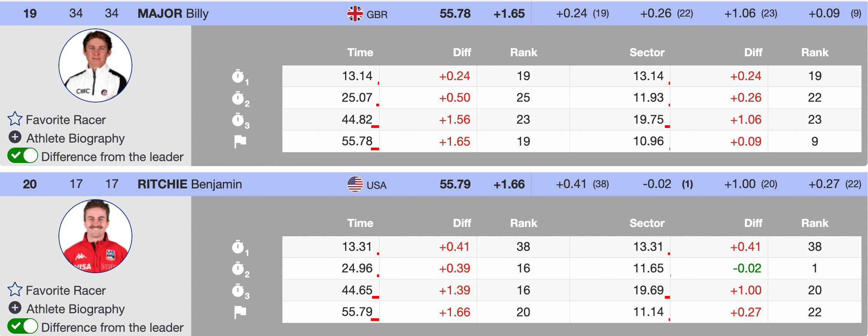
Task: Toggle Major's Difference from the leader switch
Action: click(22, 156)
